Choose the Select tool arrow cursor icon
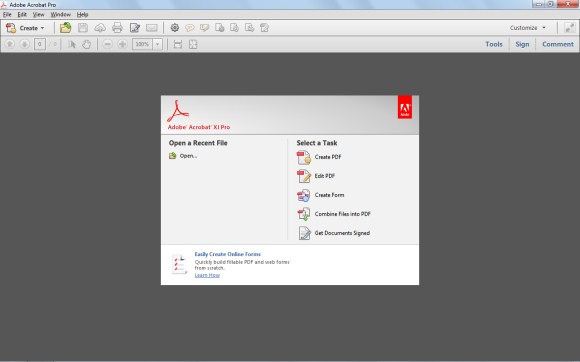580x362 pixels. (72, 44)
